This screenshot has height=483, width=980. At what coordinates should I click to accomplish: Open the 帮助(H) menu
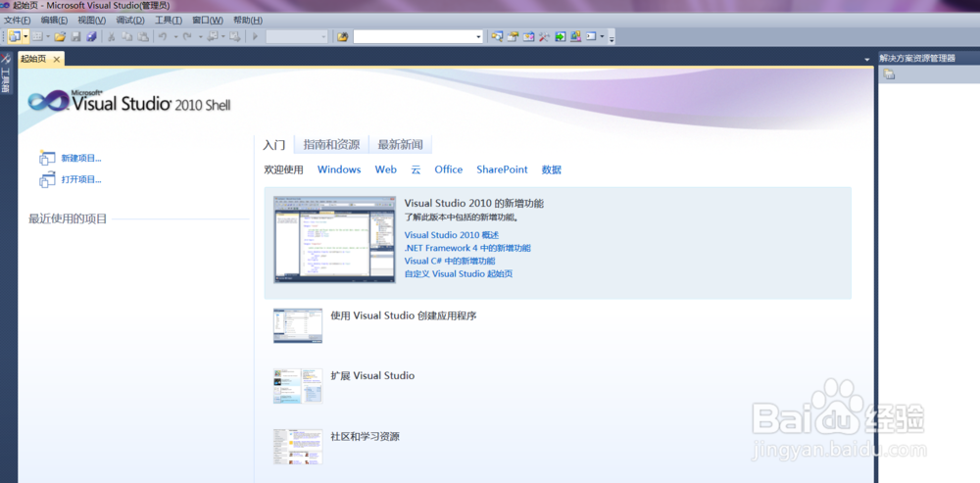pyautogui.click(x=248, y=20)
